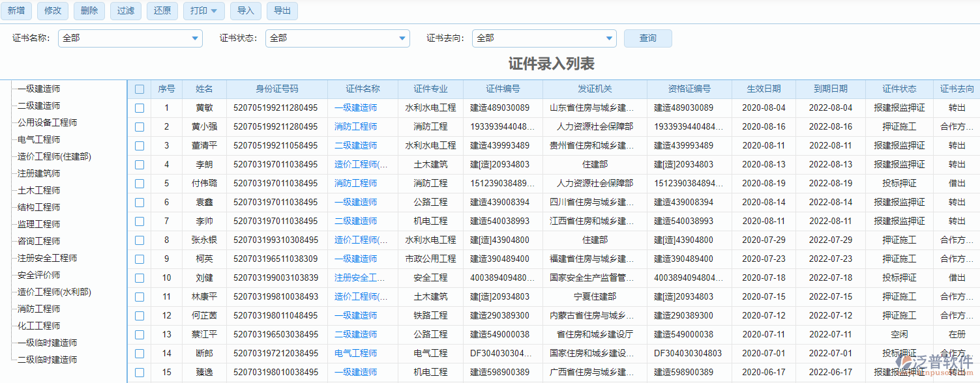Screen dimensions: 980x383
Task: Toggle the select-all checkbox in table header
Action: [140, 89]
